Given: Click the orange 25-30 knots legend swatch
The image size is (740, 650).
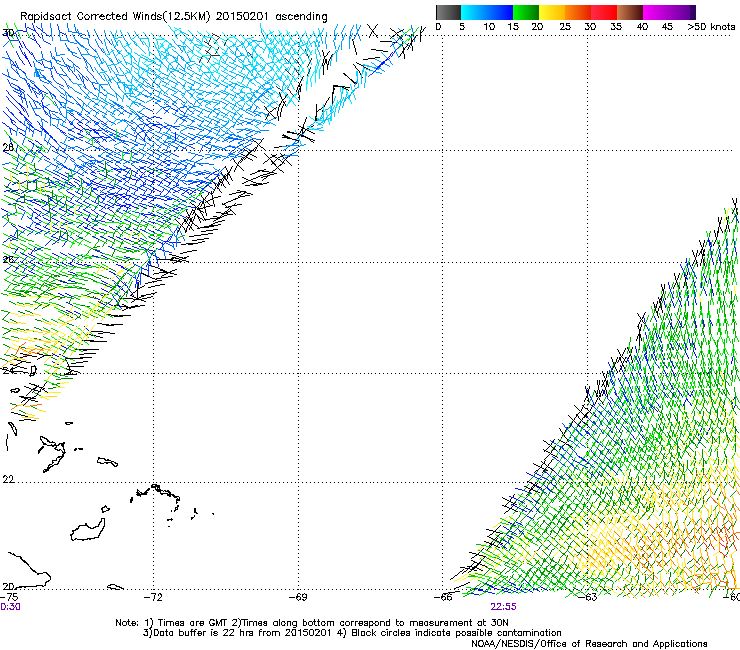Looking at the screenshot, I should pos(578,12).
